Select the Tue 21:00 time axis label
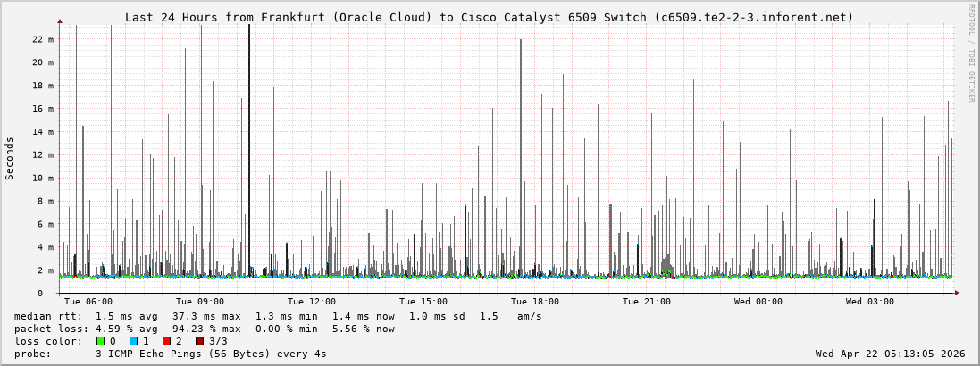 click(x=647, y=302)
